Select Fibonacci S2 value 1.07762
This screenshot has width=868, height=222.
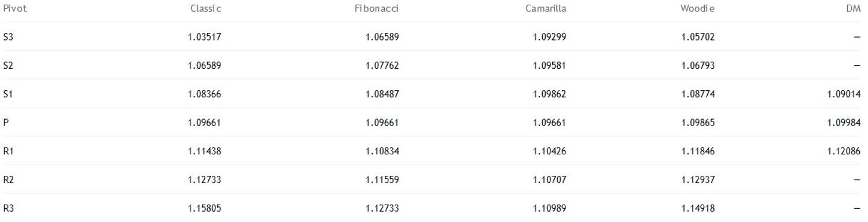pyautogui.click(x=382, y=65)
